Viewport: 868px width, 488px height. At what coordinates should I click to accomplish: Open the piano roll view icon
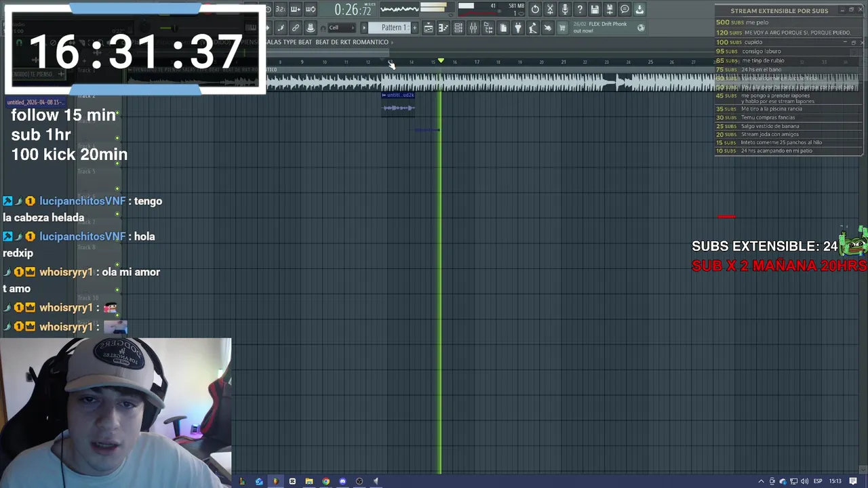coord(443,28)
